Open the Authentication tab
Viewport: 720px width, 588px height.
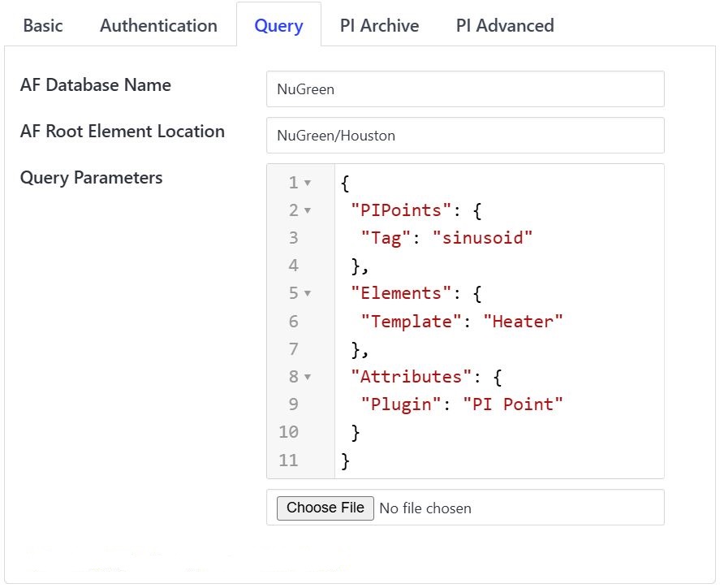click(158, 25)
